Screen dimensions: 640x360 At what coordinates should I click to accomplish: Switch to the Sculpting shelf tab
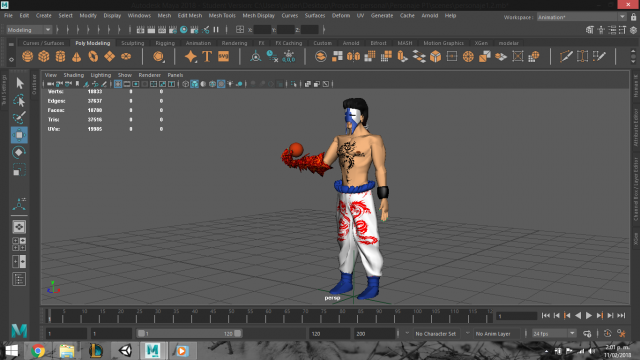(x=133, y=43)
